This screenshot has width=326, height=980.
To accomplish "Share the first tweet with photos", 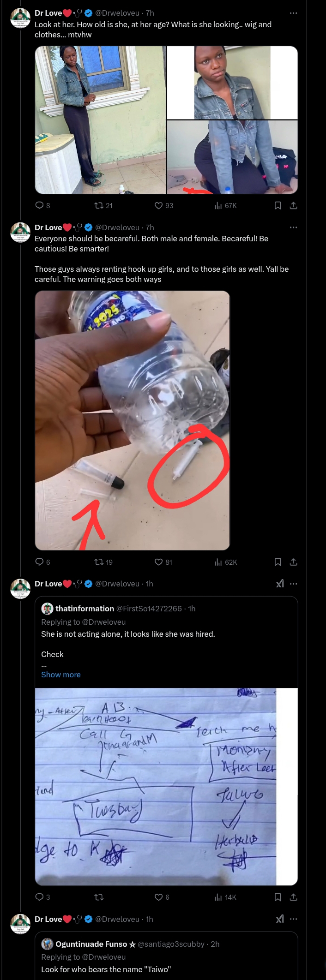I will [293, 205].
